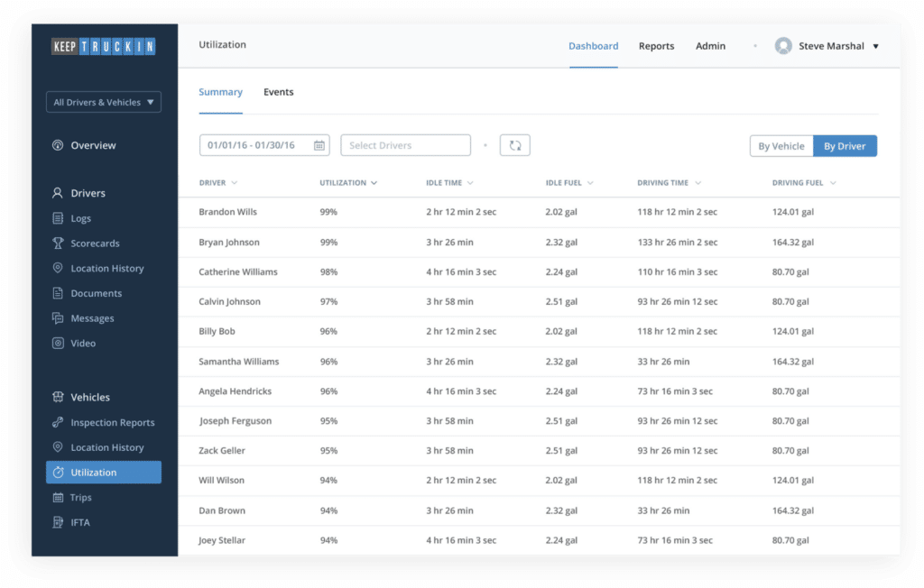This screenshot has height=588, width=924.
Task: Click the Logs icon in sidebar
Action: pyautogui.click(x=58, y=218)
